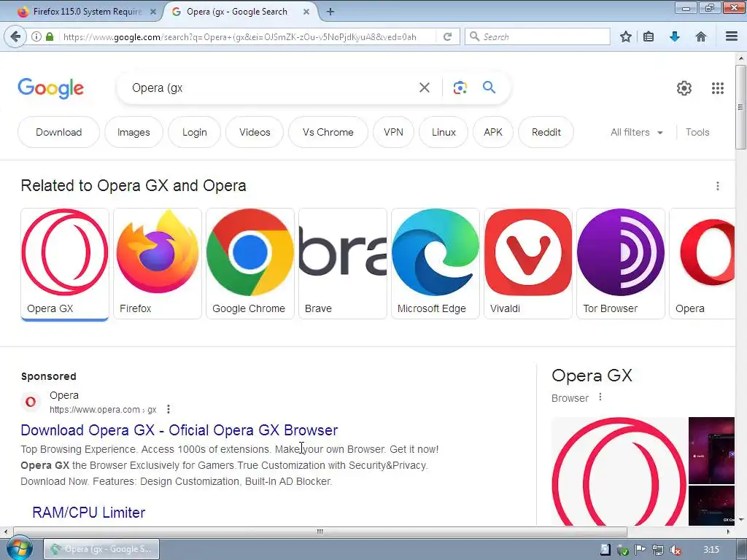View the green padlock connection details
This screenshot has height=560, width=747.
[50, 36]
